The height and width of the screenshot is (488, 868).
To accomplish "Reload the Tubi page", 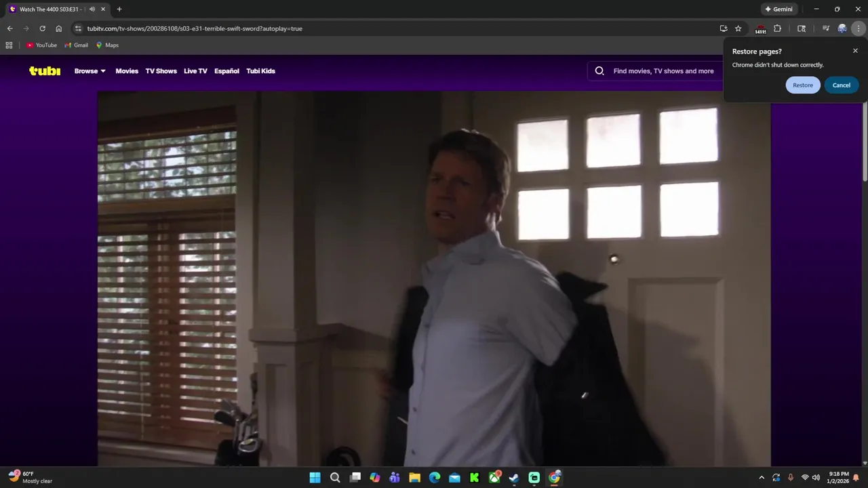I will [x=42, y=28].
